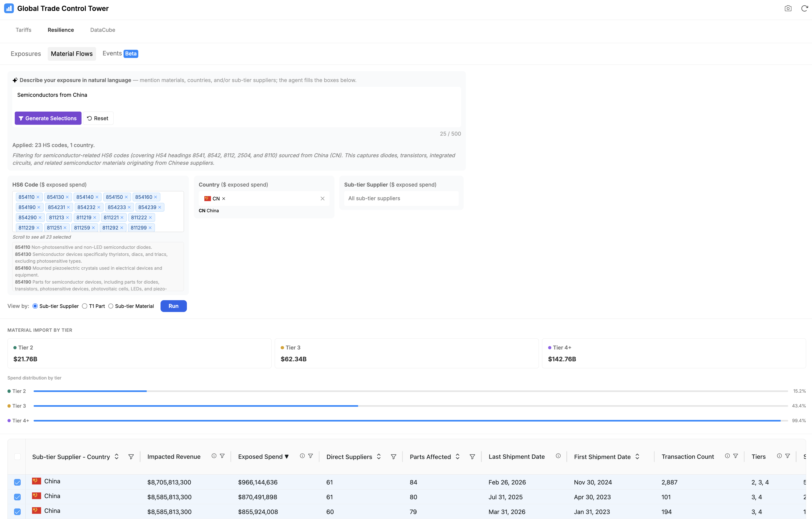The image size is (812, 519).
Task: Show info for Exposed Spend column
Action: point(302,456)
